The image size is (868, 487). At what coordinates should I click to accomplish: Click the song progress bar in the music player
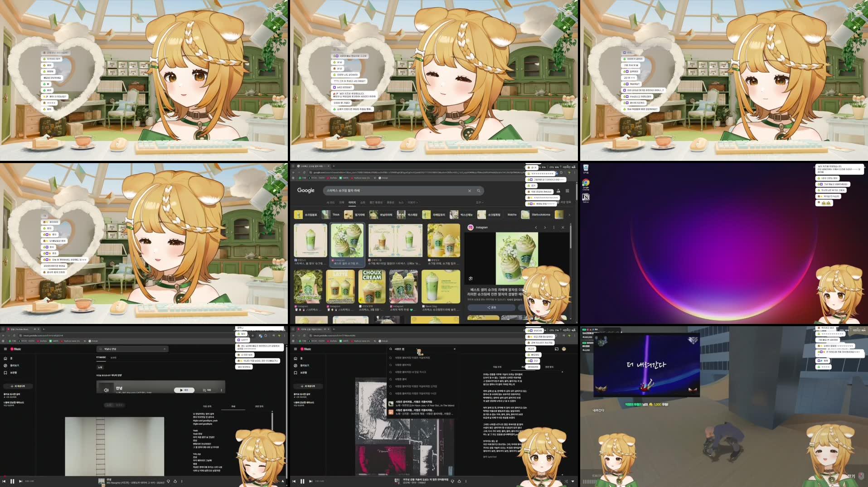coord(136,476)
